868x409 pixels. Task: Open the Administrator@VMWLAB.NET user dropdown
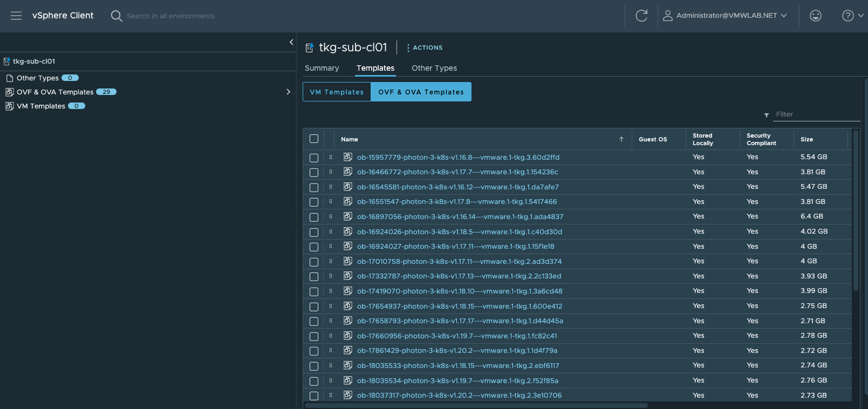click(x=732, y=16)
